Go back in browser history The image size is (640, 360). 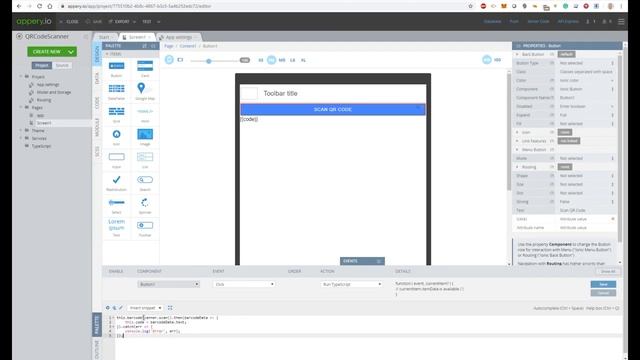(x=19, y=6)
